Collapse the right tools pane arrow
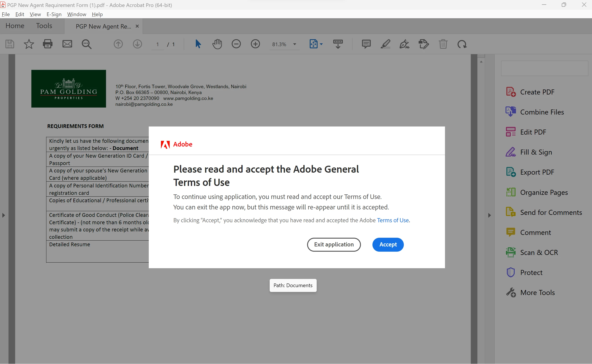The height and width of the screenshot is (364, 592). tap(489, 215)
